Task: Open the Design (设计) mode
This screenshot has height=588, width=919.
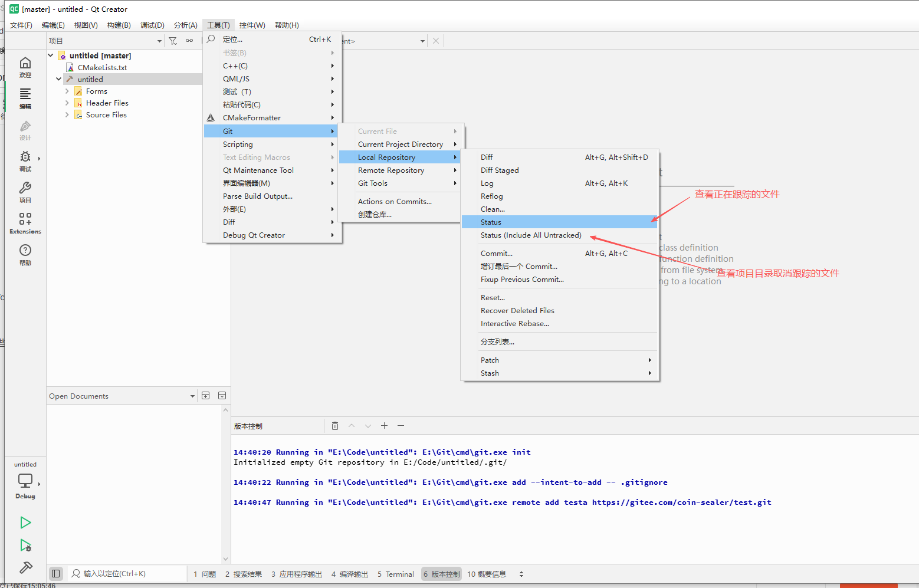Action: (25, 130)
